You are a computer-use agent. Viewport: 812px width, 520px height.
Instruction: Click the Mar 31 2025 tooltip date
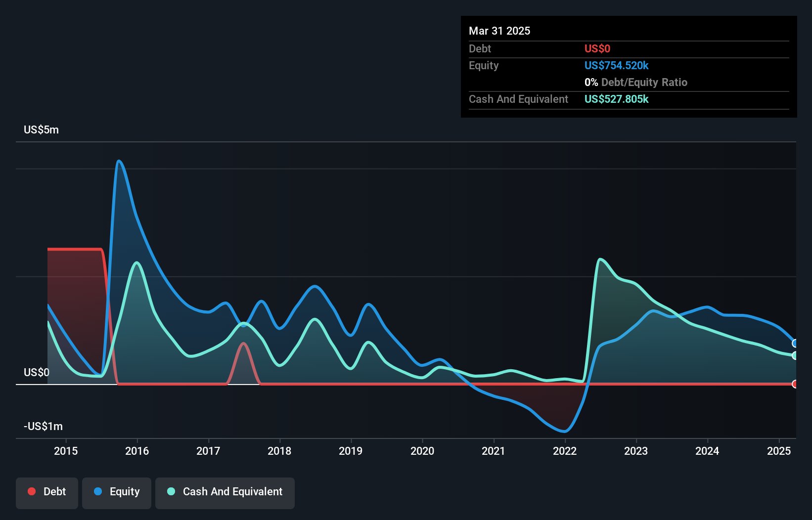499,31
